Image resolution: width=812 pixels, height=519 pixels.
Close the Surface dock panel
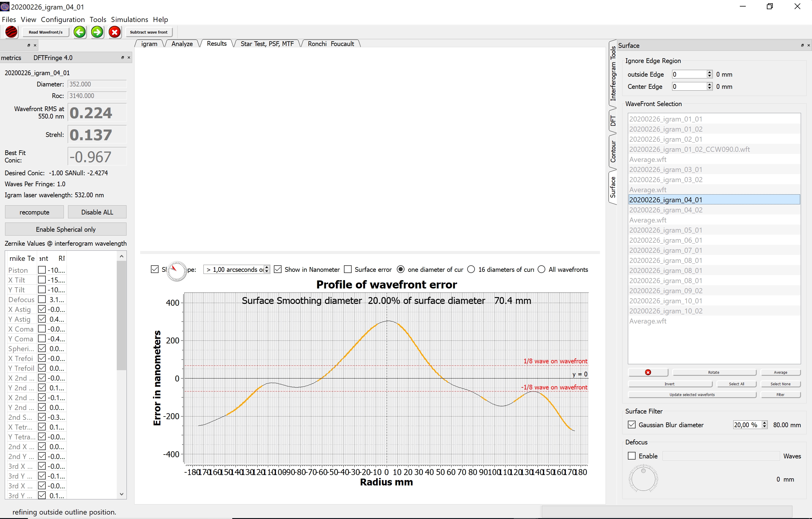point(808,45)
